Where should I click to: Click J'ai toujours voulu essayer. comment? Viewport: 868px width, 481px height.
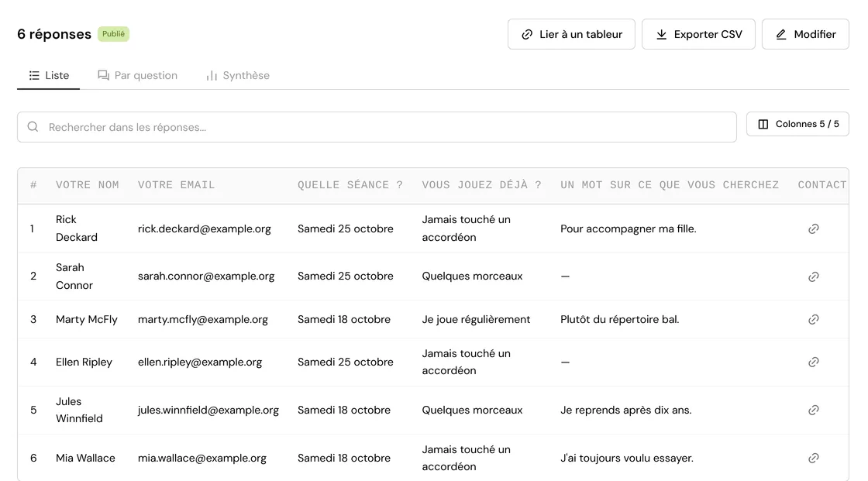(627, 459)
